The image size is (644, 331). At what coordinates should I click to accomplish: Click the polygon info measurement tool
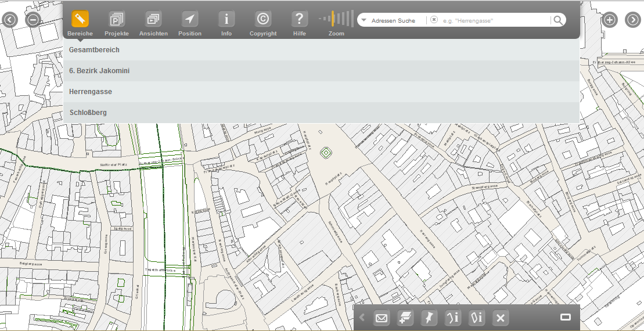[477, 318]
